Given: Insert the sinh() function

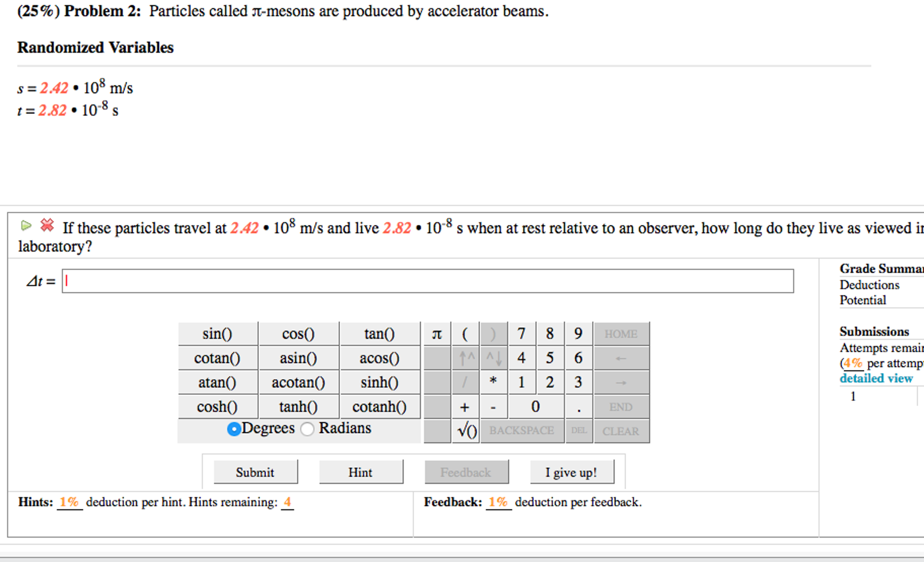Looking at the screenshot, I should [380, 383].
